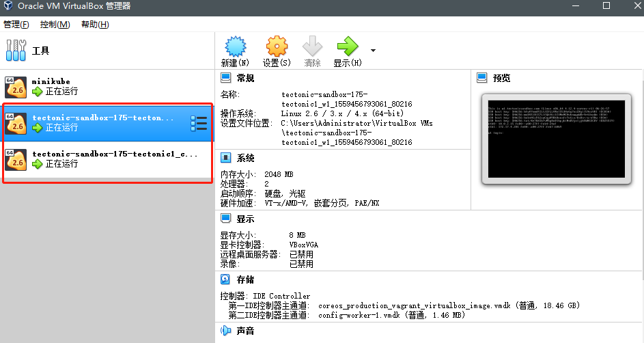The width and height of the screenshot is (644, 343).
Task: Open Settings (设置) gear toolbar icon
Action: point(277,46)
